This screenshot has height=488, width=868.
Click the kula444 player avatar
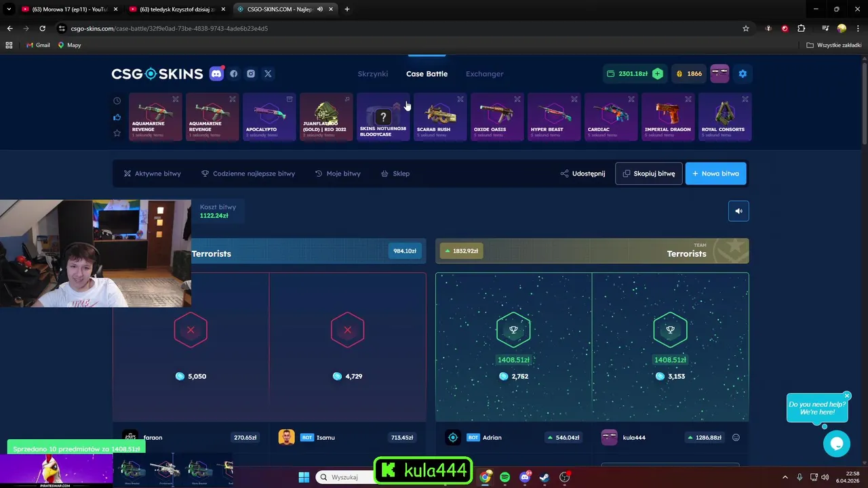point(609,437)
